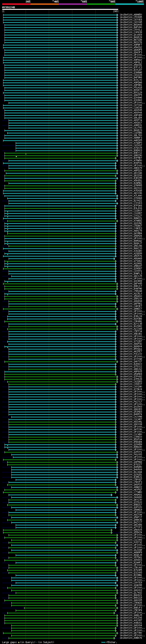The width and height of the screenshot is (146, 644).
Task: Click the white query length bar
Action: click(x=60, y=10)
